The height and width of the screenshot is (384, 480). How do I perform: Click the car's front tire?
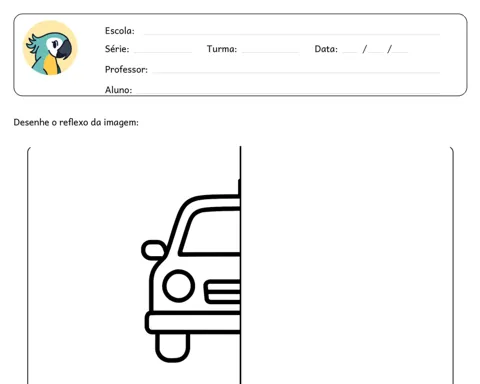point(172,347)
